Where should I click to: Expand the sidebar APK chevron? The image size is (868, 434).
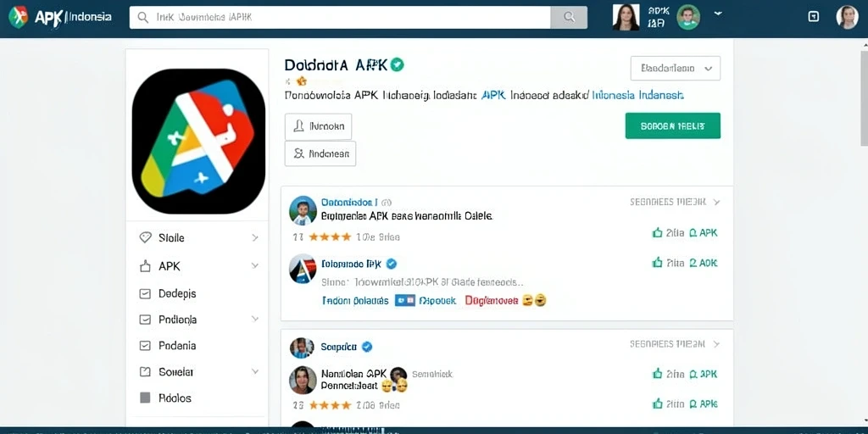254,265
